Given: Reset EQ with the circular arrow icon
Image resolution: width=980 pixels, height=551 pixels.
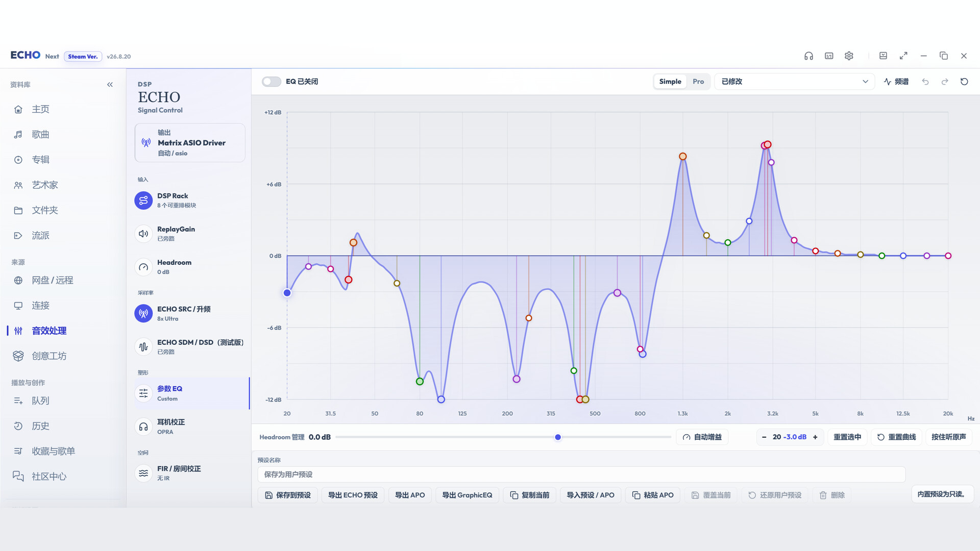Looking at the screenshot, I should pos(964,82).
